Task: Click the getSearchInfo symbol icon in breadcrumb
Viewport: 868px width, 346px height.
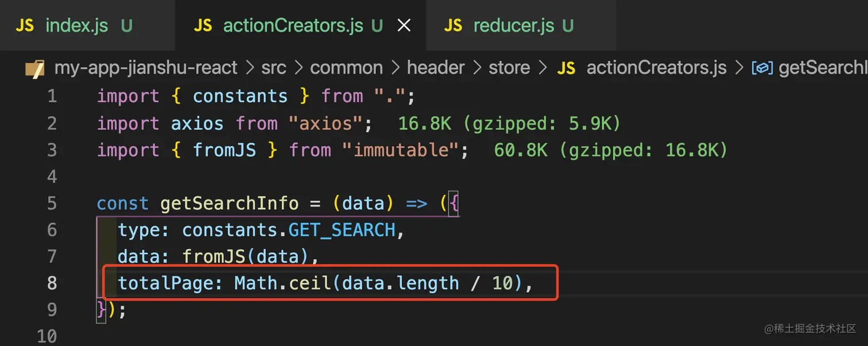Action: pos(762,68)
